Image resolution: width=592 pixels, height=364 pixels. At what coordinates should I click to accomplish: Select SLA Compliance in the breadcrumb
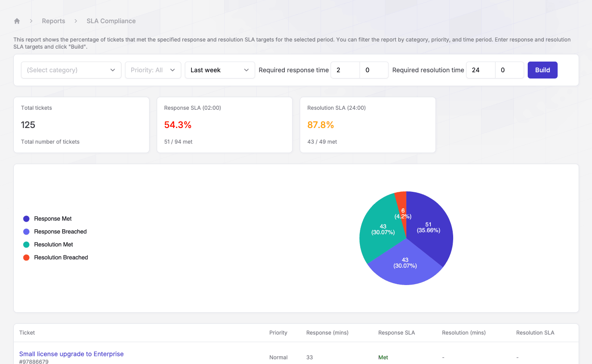[x=111, y=21]
